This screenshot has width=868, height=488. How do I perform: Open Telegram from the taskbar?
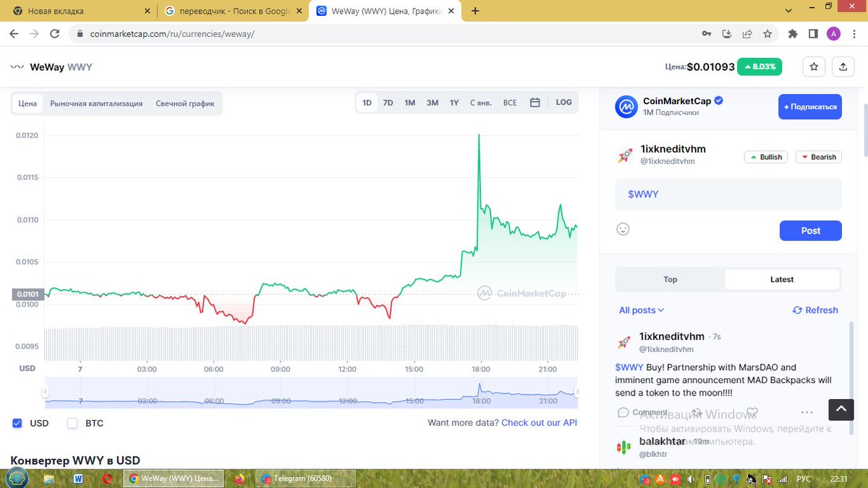(304, 478)
